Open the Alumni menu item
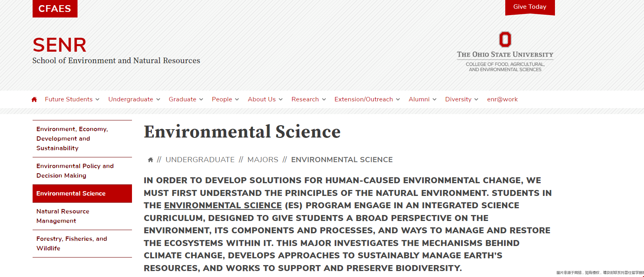The height and width of the screenshot is (277, 644). (x=423, y=99)
